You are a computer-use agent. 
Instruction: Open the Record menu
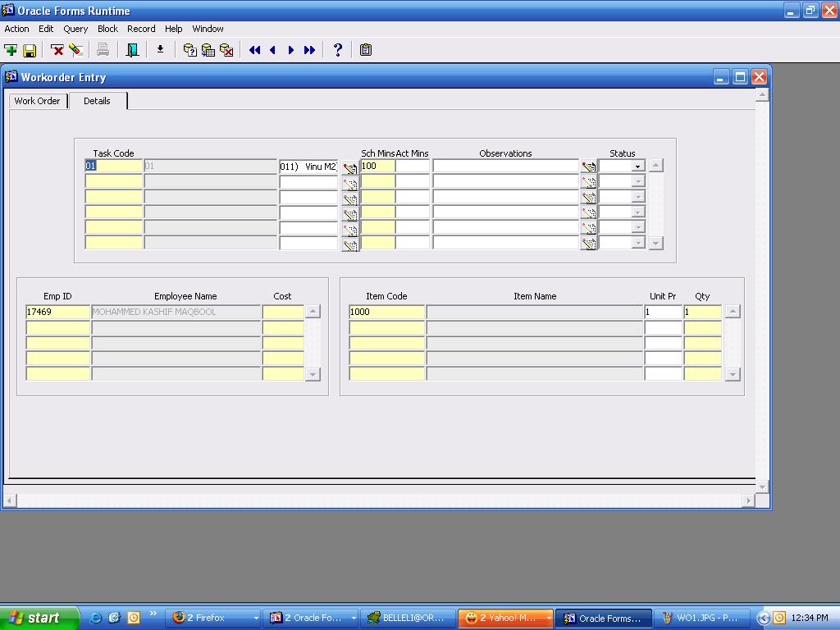pyautogui.click(x=141, y=29)
